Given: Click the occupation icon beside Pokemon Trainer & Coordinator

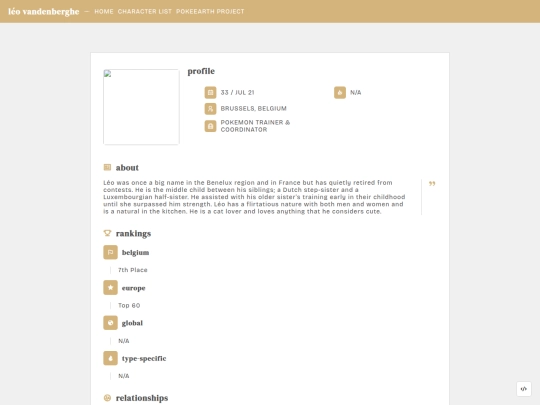Looking at the screenshot, I should click(210, 126).
